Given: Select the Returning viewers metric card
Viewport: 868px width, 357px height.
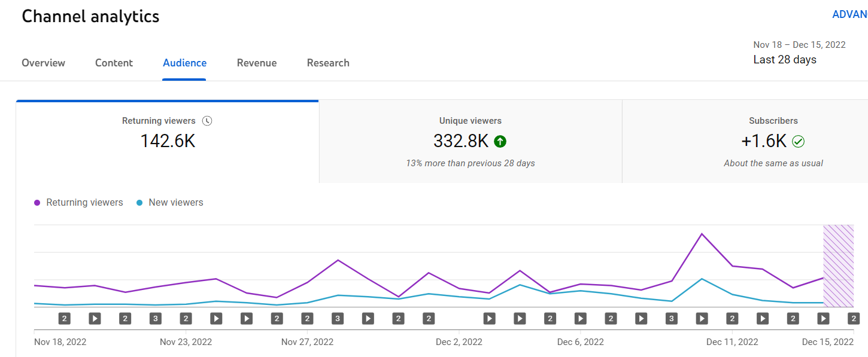Looking at the screenshot, I should 168,141.
